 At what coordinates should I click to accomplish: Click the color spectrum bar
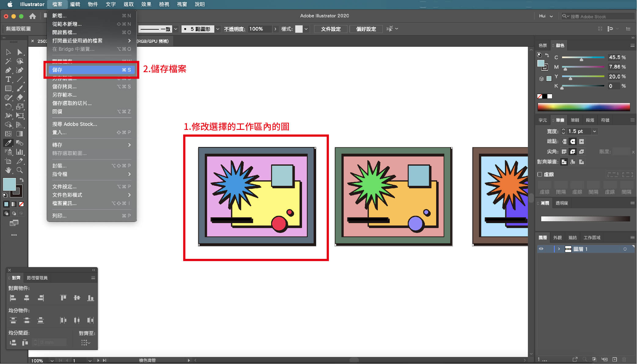(584, 107)
